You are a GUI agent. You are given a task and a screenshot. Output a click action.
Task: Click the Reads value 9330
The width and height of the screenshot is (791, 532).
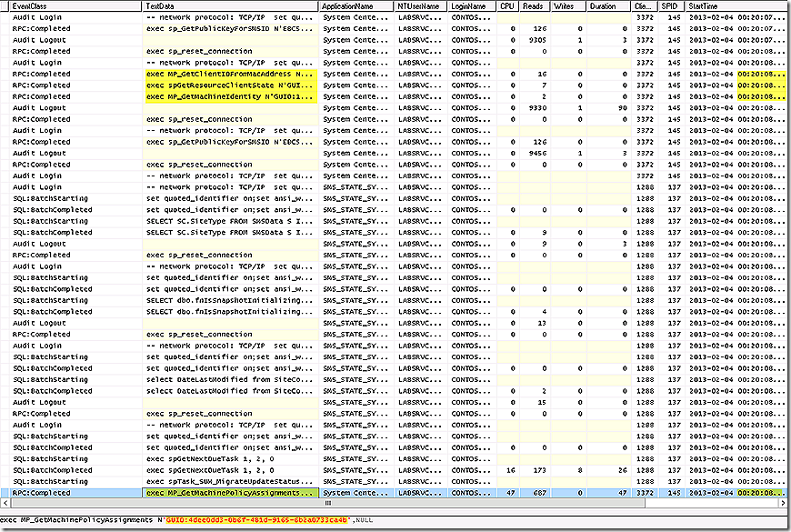pos(536,108)
